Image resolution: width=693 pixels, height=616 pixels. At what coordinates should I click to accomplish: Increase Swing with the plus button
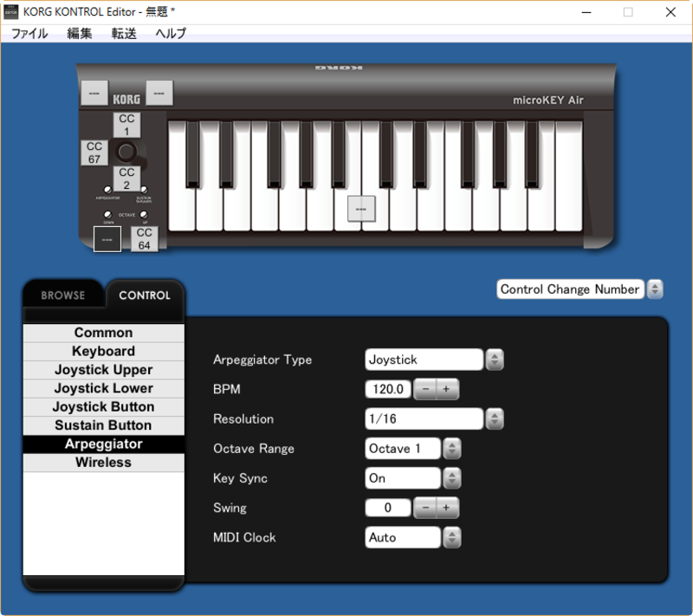coord(447,508)
